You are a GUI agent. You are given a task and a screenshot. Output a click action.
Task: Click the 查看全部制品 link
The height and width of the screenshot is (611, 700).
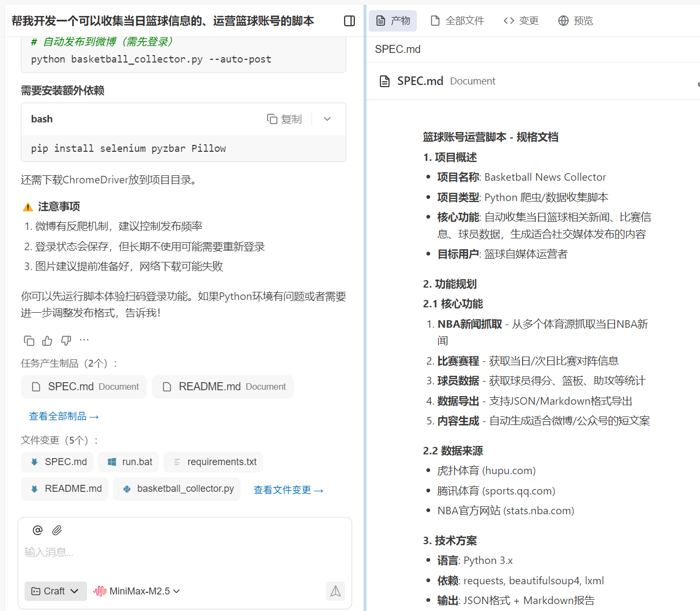coord(64,416)
